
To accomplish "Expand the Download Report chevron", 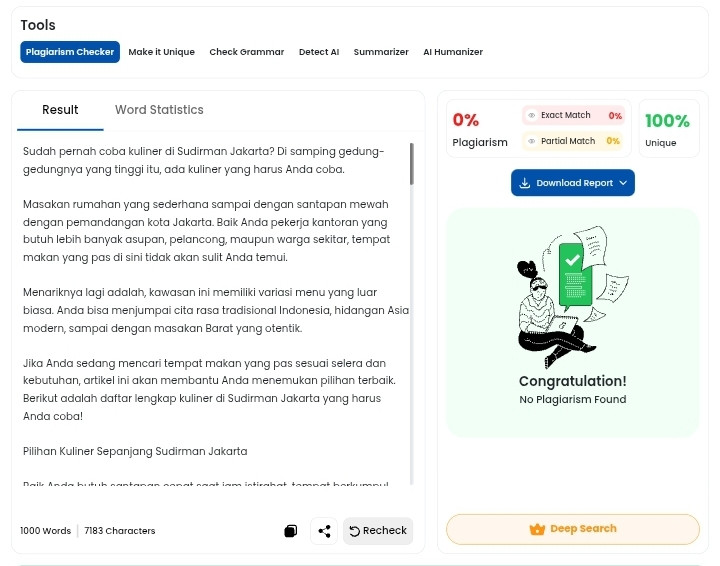I will pos(623,183).
